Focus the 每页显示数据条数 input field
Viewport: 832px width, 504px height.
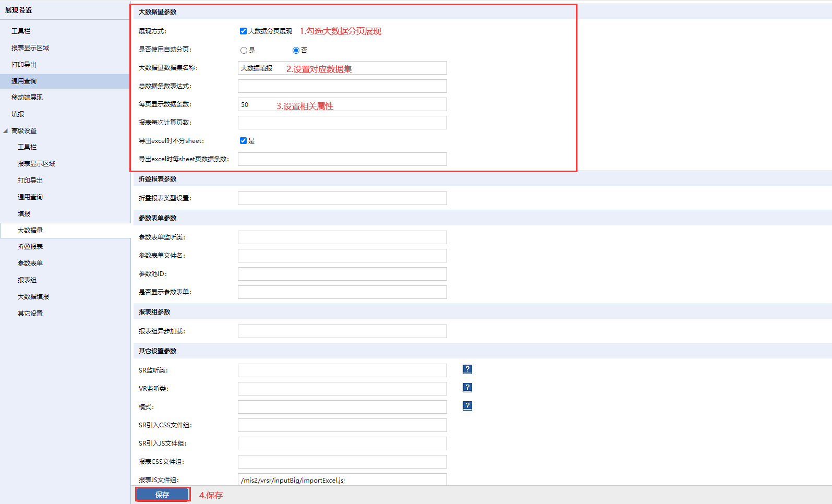coord(342,104)
